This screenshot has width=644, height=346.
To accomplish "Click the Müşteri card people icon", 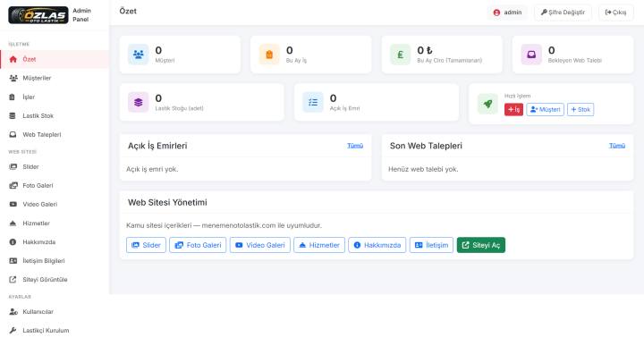I will [139, 55].
